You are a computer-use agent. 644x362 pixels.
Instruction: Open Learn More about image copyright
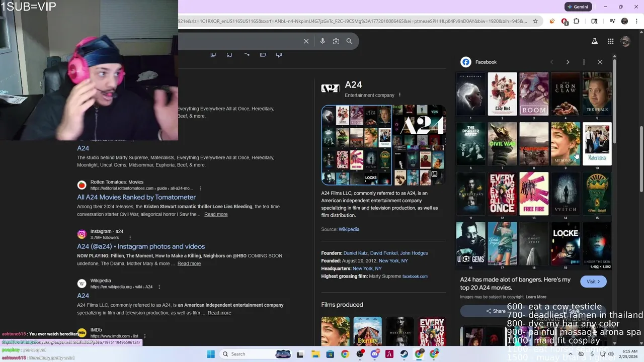(x=536, y=297)
